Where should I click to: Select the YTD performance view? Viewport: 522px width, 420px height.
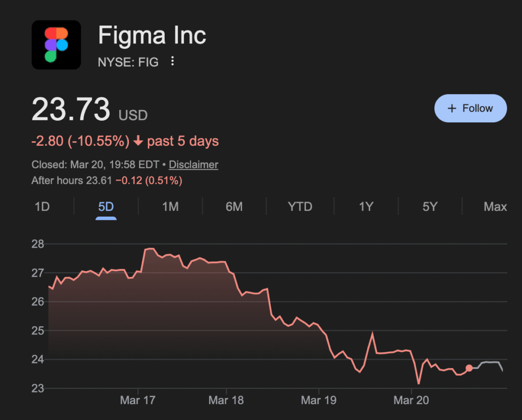tap(300, 206)
